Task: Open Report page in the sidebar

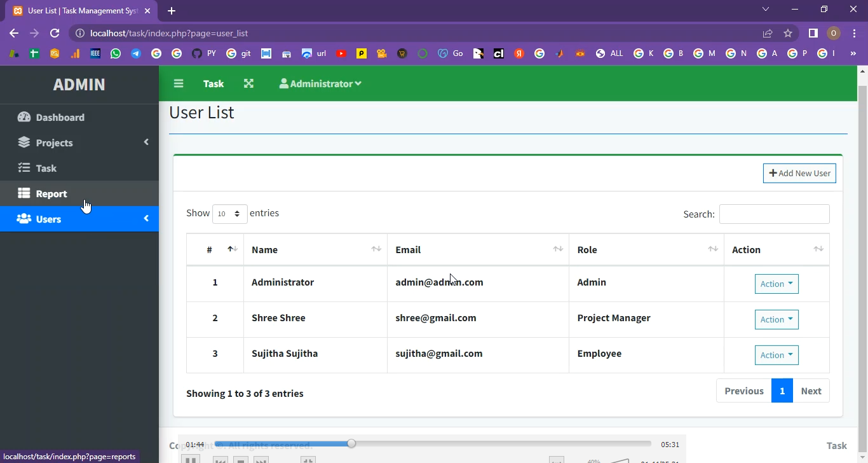Action: [51, 194]
